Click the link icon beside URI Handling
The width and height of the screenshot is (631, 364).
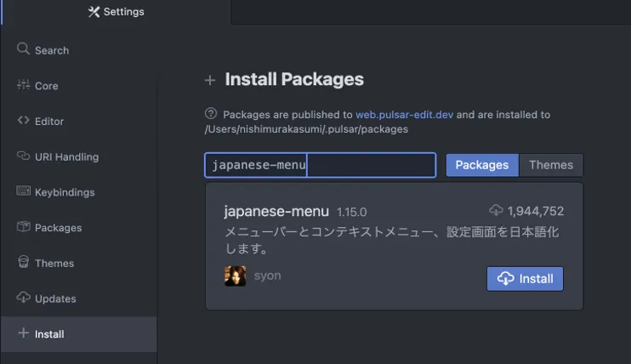[23, 156]
